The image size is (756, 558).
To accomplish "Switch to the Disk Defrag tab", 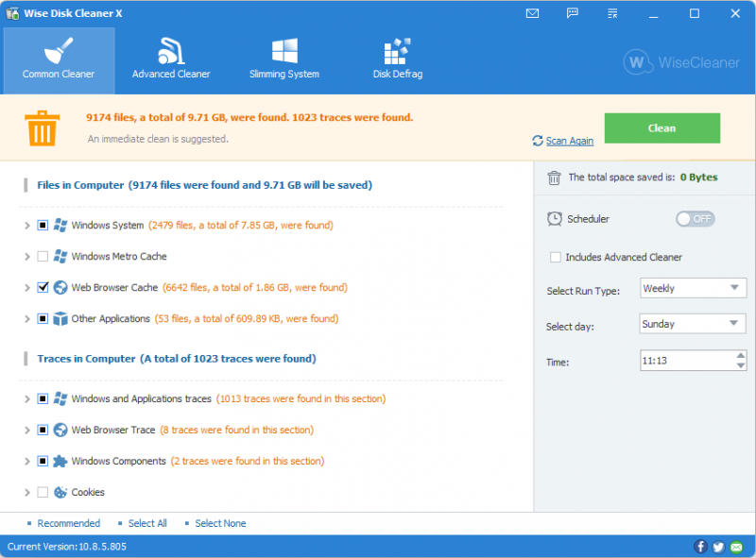I will (x=397, y=60).
